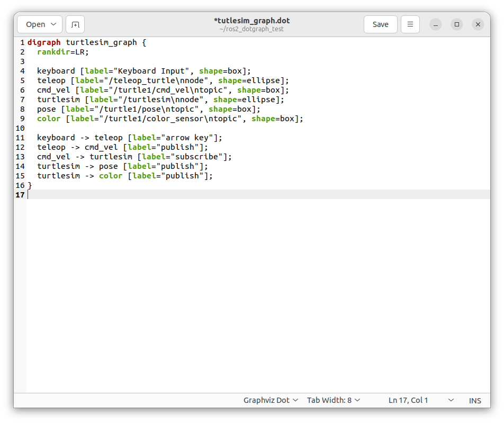This screenshot has height=423, width=504.
Task: Click turtlesim -> color edge on line 15
Action: coord(125,176)
